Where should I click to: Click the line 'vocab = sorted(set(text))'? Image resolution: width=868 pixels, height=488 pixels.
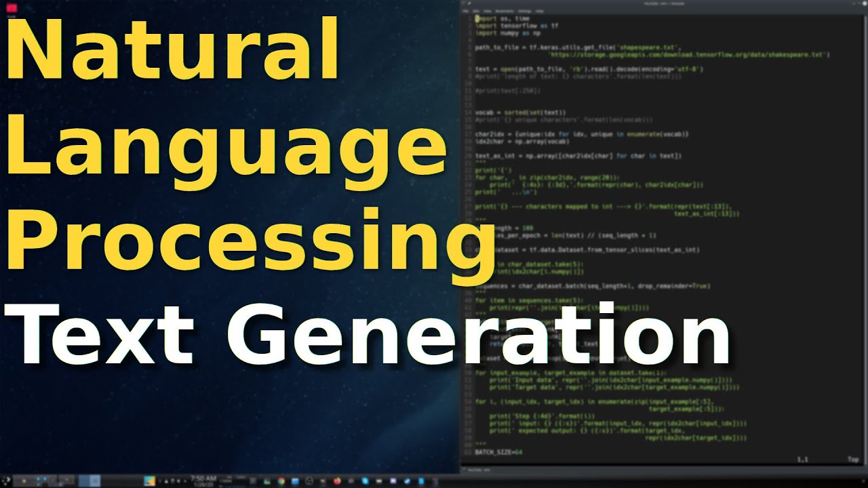pos(520,113)
